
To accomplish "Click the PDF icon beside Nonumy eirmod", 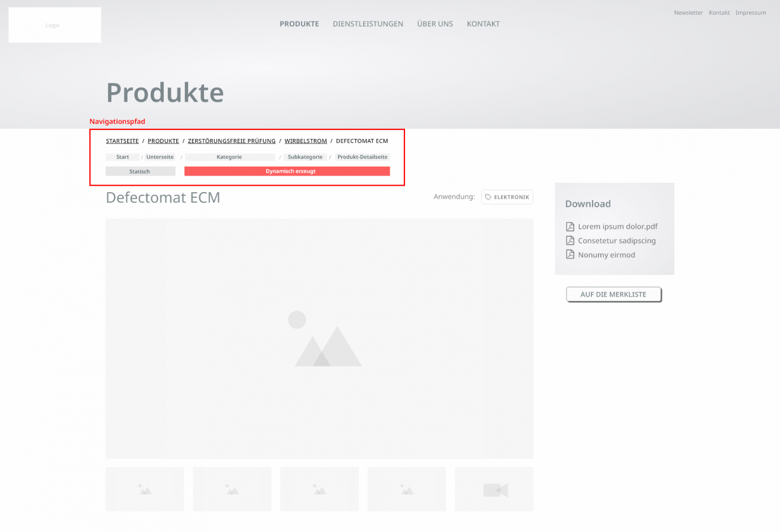I will pos(570,255).
